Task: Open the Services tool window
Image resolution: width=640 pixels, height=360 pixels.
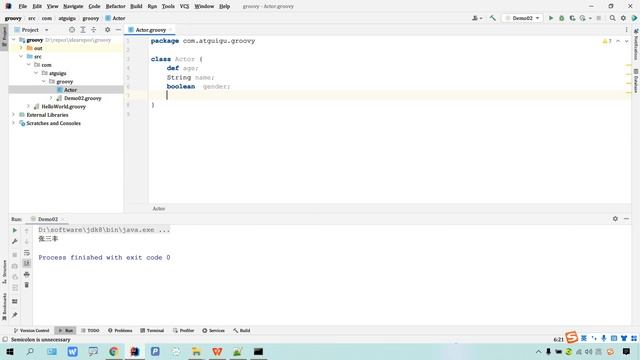Action: click(213, 330)
